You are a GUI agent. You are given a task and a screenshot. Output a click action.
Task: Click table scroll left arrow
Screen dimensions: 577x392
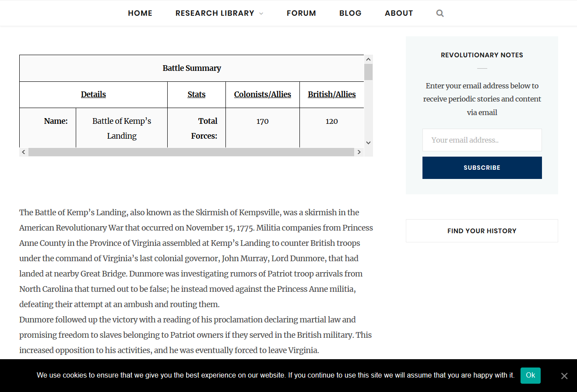coord(24,152)
